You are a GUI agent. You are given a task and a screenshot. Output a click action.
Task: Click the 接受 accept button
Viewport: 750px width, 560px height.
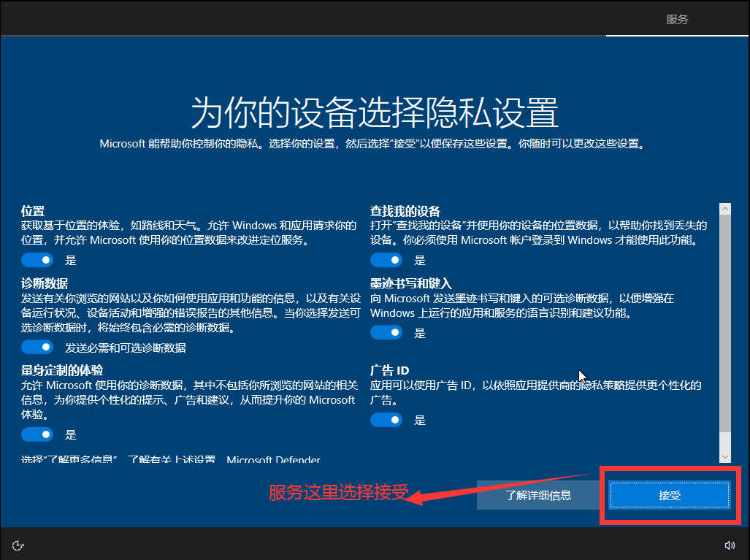(670, 495)
